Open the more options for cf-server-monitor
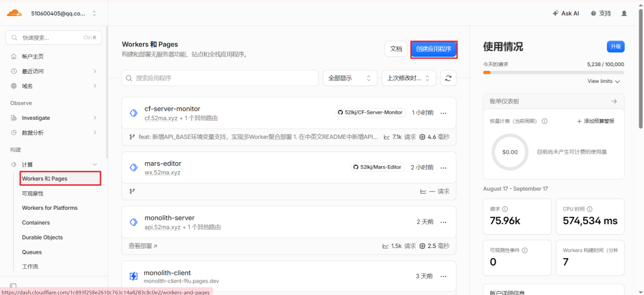 click(443, 113)
